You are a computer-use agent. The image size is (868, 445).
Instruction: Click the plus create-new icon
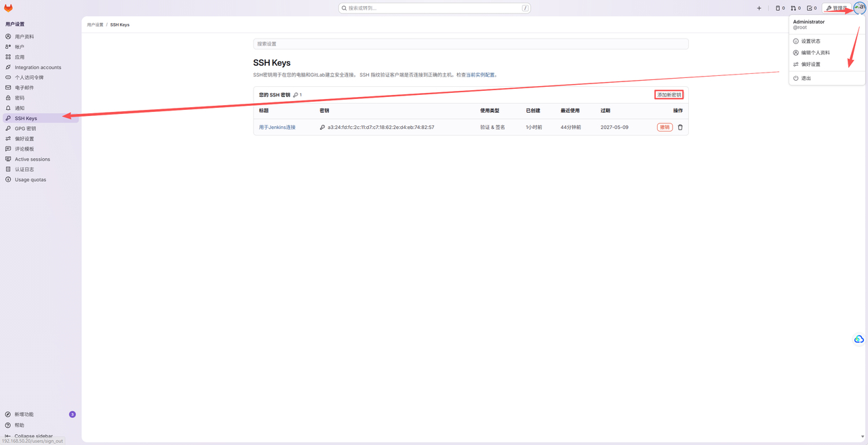tap(759, 8)
